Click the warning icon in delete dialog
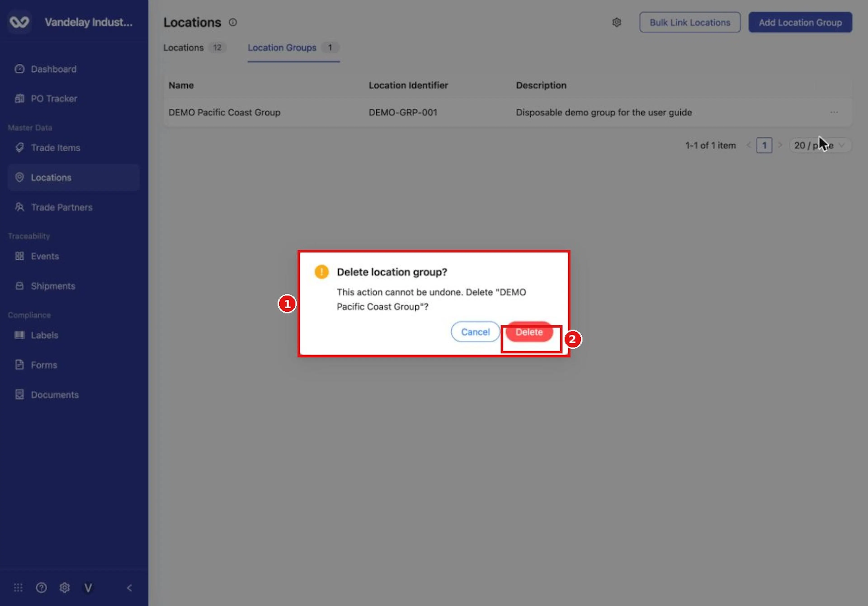Screen dimensions: 868x606 coord(322,272)
